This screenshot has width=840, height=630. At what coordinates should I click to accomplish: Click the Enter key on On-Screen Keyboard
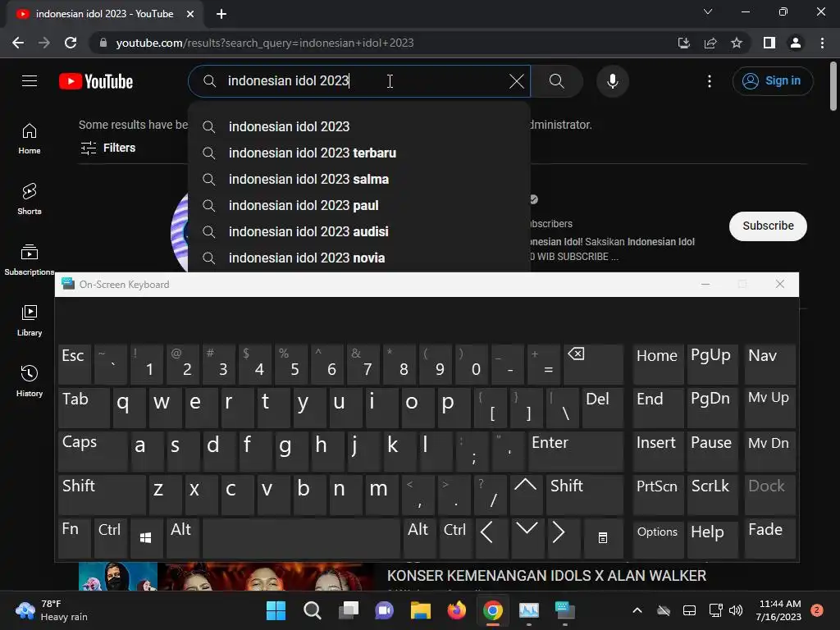tap(576, 451)
